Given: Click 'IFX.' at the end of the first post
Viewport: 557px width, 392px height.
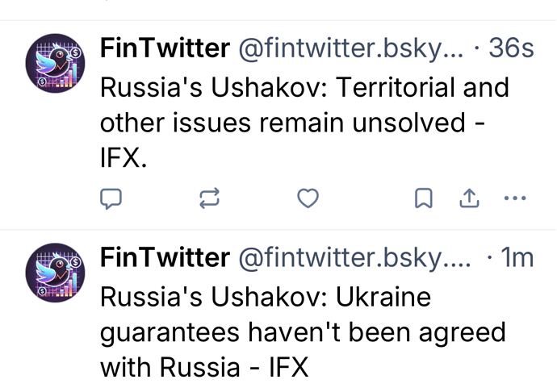Looking at the screenshot, I should coord(124,159).
